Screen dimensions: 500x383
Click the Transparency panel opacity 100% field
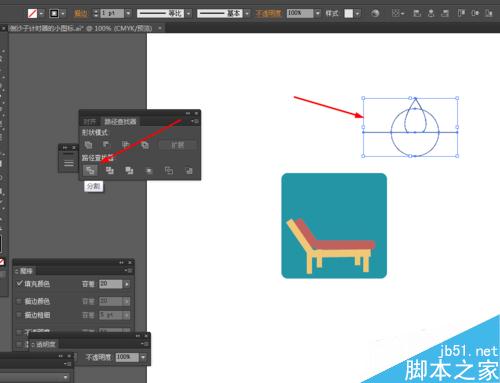(127, 357)
